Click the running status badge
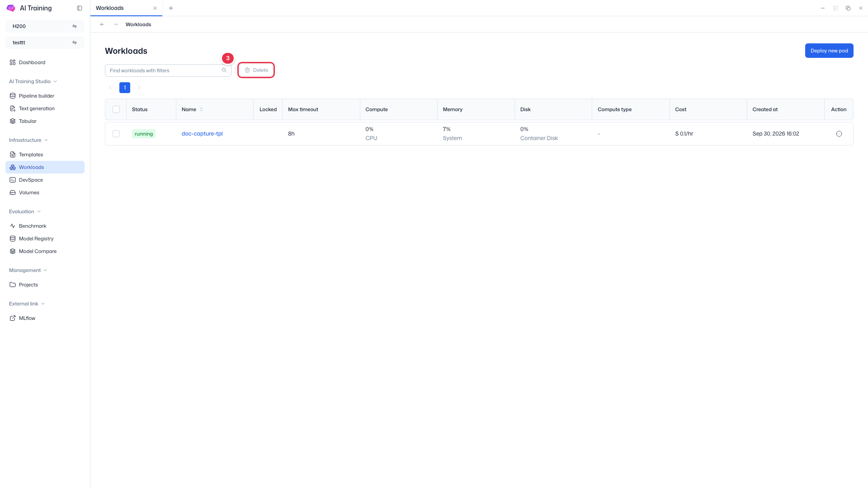 tap(144, 134)
